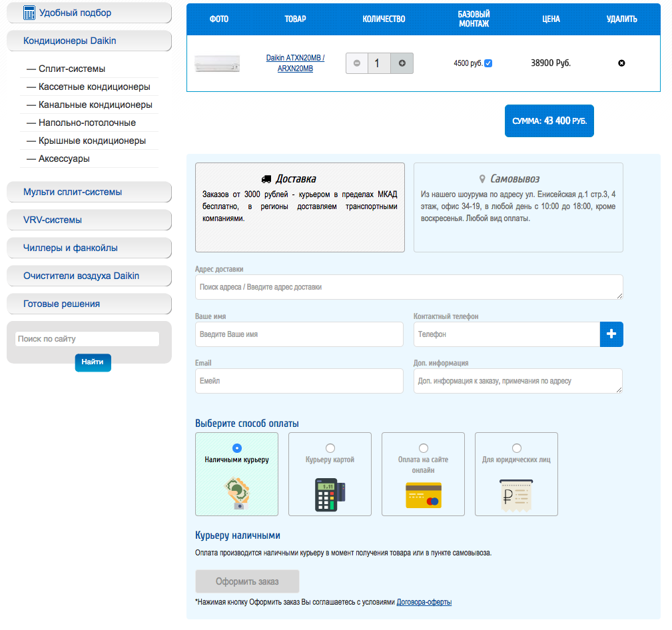Screen dimensions: 672x630
Task: Open the VRV-системы category
Action: [x=89, y=220]
